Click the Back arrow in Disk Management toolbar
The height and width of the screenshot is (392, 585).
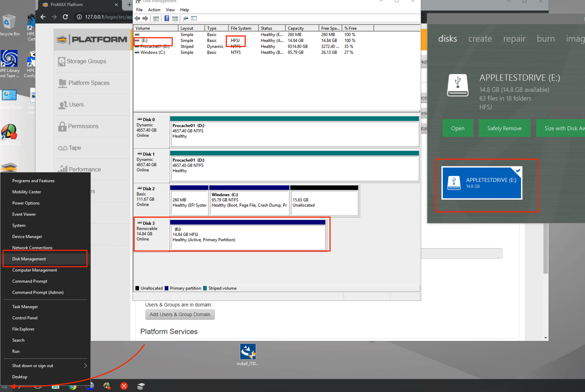pos(137,19)
